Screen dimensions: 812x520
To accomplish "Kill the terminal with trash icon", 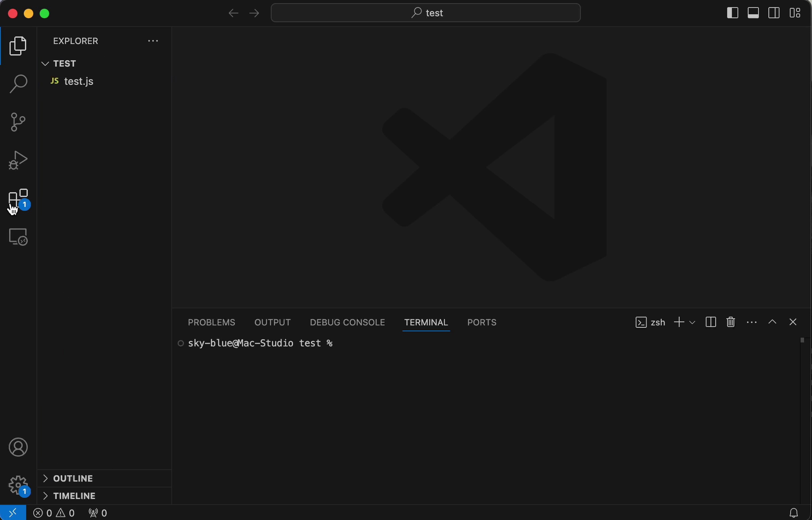I will pyautogui.click(x=732, y=322).
